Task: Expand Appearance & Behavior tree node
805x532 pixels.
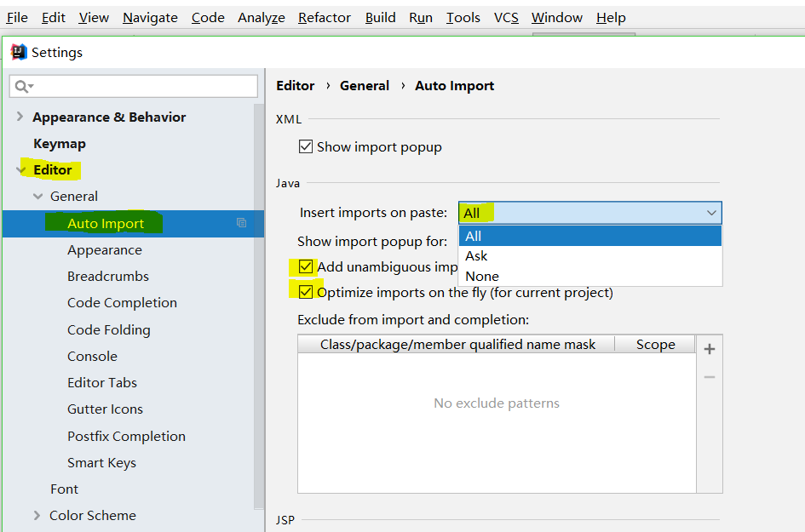Action: click(20, 117)
